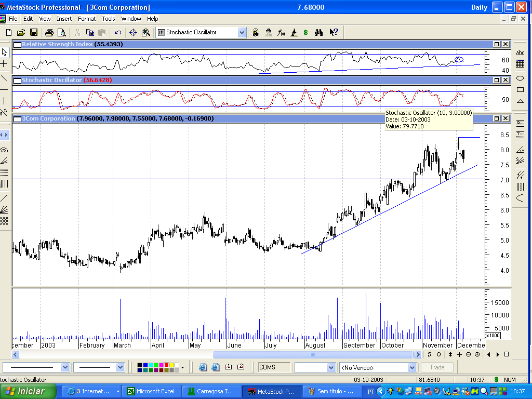Open System Tester dollar sign icon
532x399 pixels.
(x=305, y=33)
